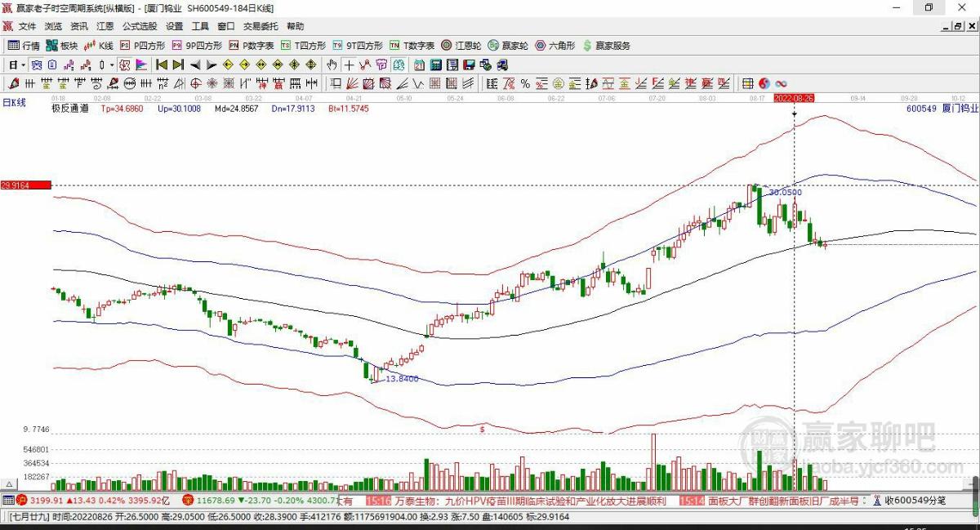
Task: Open the 板块 sectors view
Action: pyautogui.click(x=61, y=46)
